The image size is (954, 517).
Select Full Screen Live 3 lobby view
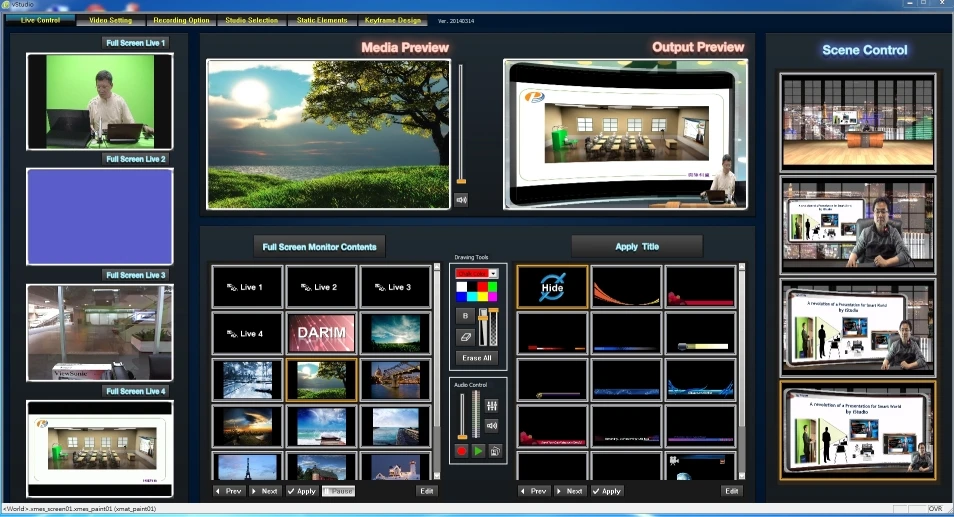100,333
